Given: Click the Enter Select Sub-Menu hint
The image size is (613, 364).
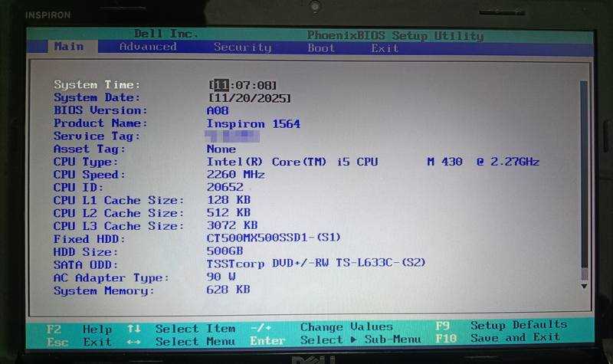Looking at the screenshot, I should pos(336,339).
